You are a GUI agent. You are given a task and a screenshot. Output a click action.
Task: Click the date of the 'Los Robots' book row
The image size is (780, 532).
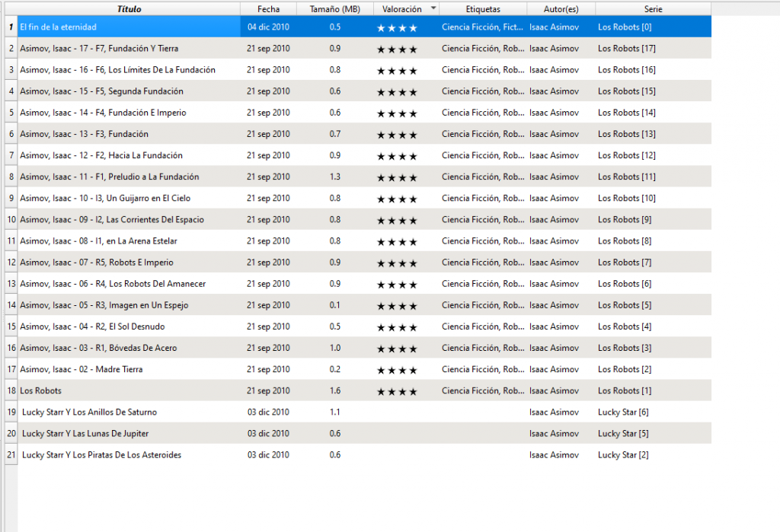(269, 390)
